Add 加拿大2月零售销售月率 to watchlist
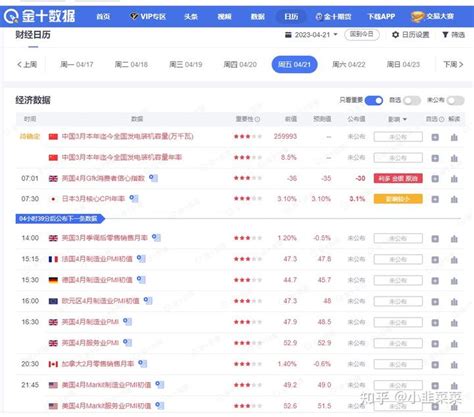Image resolution: width=474 pixels, height=417 pixels. 435,365
